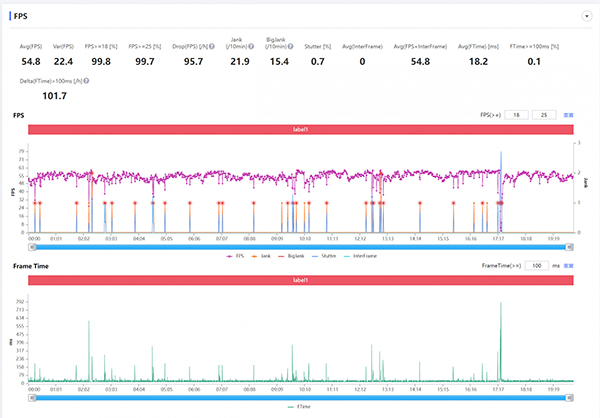Click the Avg(InterFrame) value 0
Viewport: 600px width, 418px height.
click(362, 62)
